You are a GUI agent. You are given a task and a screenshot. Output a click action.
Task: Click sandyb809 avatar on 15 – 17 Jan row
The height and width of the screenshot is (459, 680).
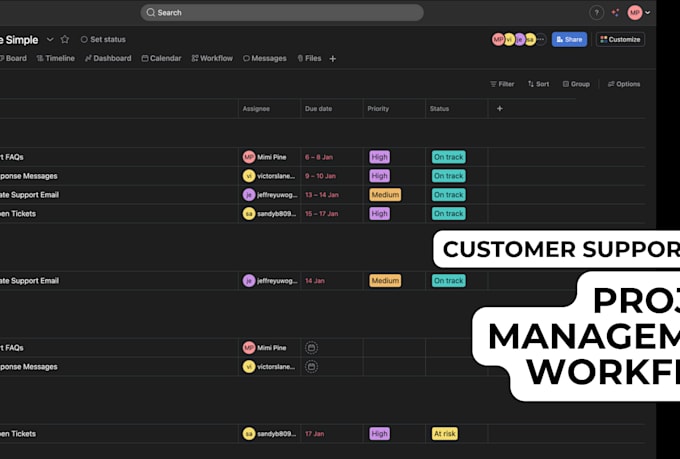[248, 213]
